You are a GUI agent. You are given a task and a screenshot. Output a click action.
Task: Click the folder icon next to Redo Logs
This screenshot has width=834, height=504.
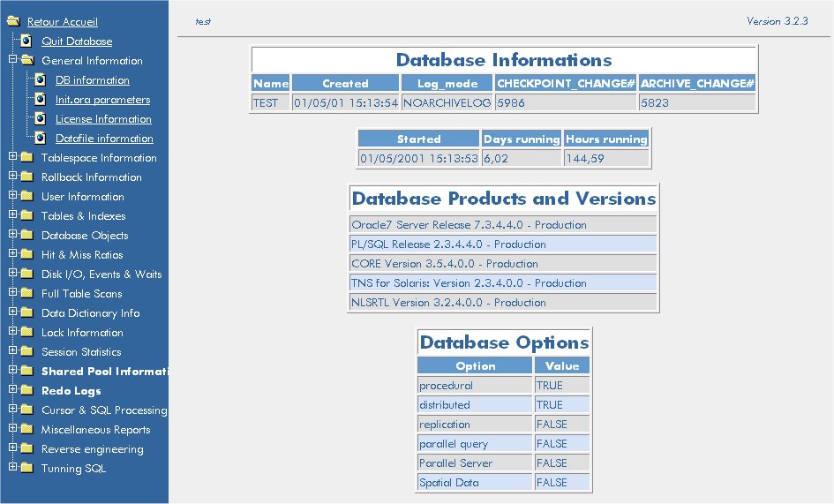(x=26, y=391)
